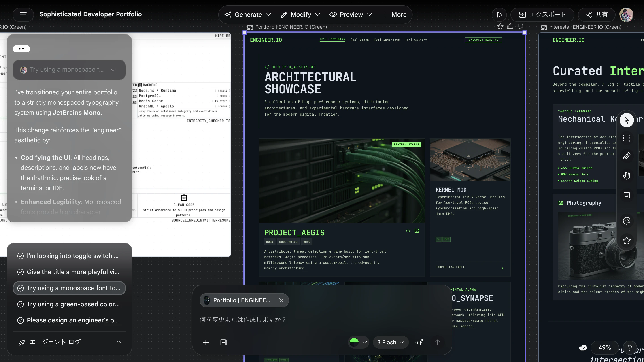Favorite the Portfolio screen with the star
Viewport: 644px width, 362px height.
tap(500, 26)
